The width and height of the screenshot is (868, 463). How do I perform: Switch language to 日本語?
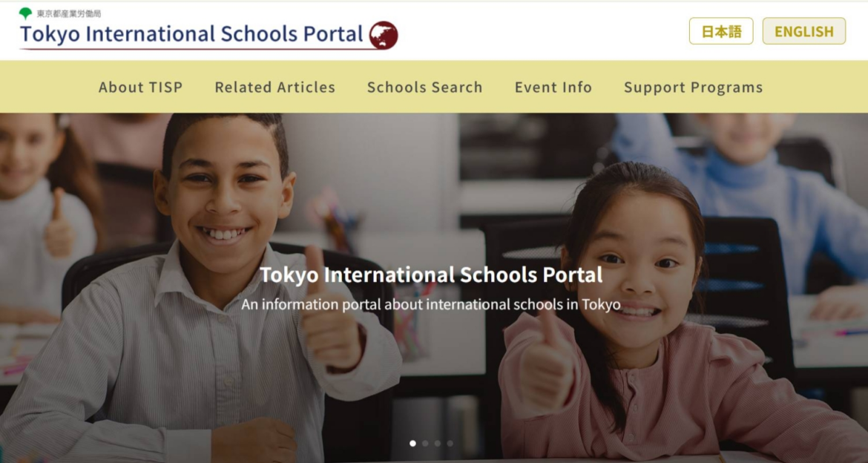[x=720, y=31]
